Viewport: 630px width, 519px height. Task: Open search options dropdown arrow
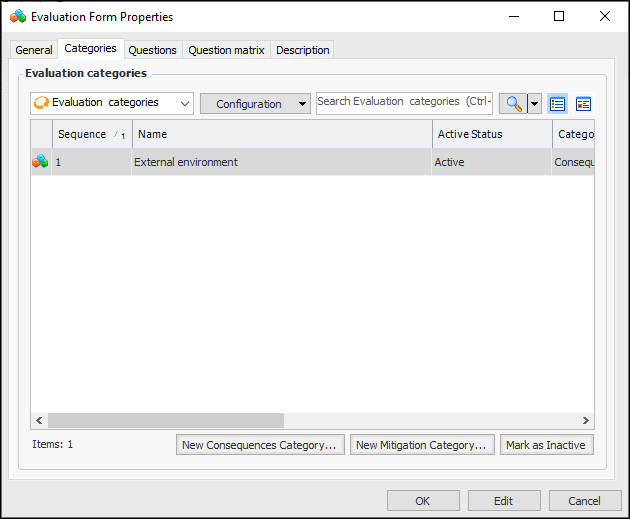[534, 104]
